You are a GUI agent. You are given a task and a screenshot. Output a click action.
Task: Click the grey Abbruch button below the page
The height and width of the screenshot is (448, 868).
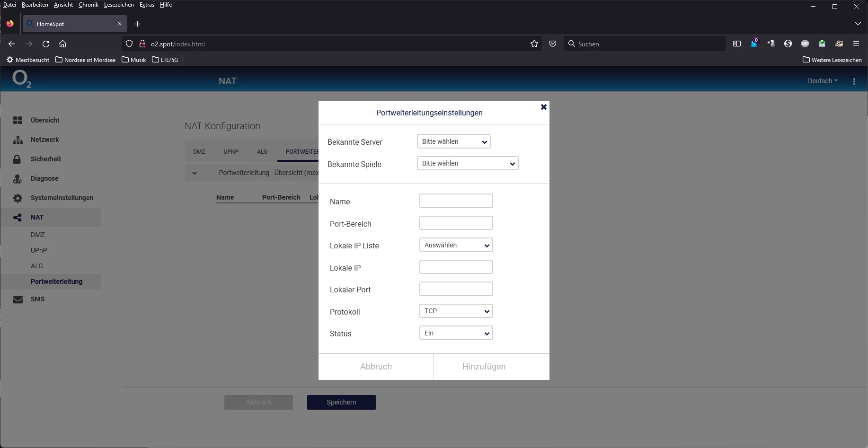258,402
